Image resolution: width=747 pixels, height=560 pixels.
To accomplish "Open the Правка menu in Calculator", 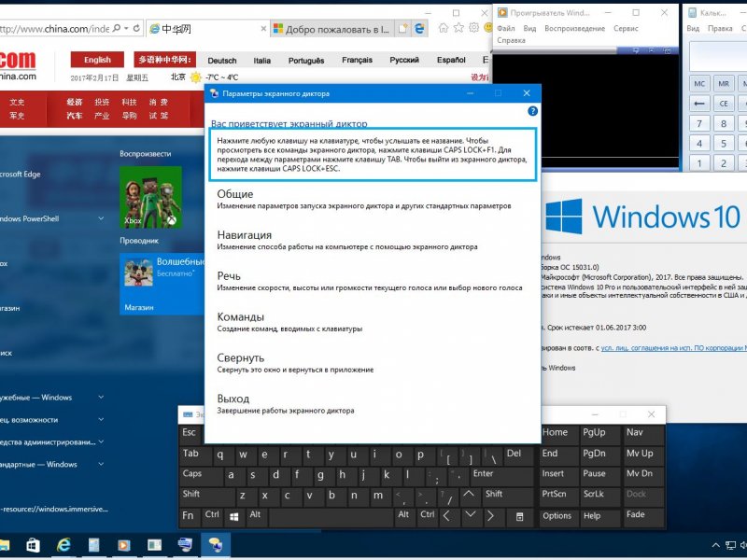I will [720, 29].
